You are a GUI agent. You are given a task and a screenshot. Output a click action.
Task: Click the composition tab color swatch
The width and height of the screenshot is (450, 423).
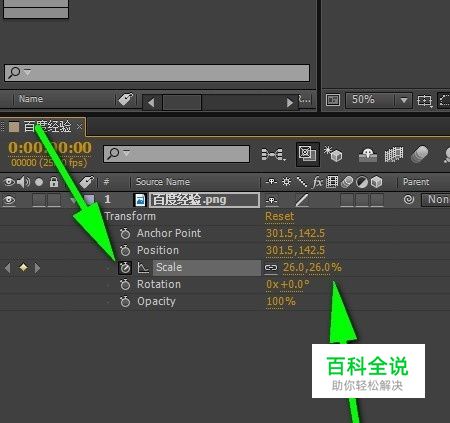click(14, 127)
